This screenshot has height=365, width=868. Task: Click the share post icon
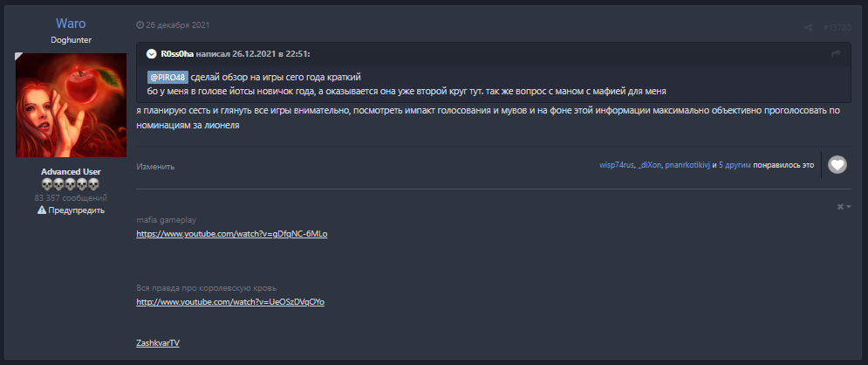point(808,28)
